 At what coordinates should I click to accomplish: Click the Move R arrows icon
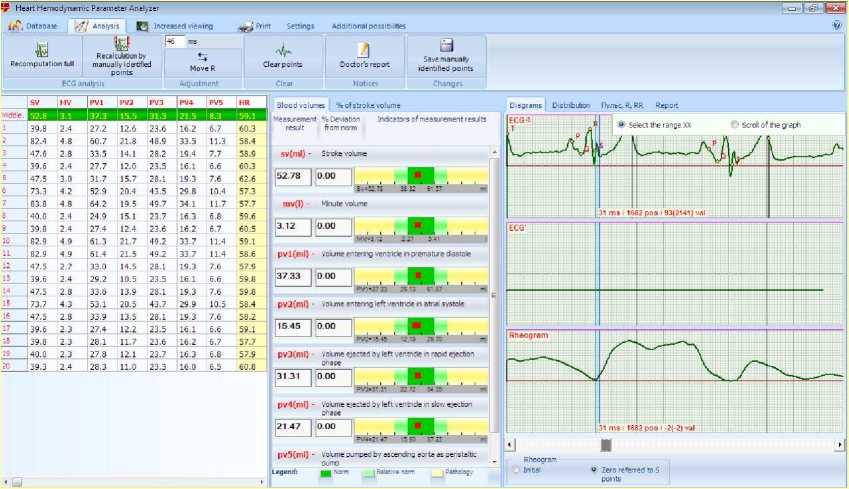point(202,57)
